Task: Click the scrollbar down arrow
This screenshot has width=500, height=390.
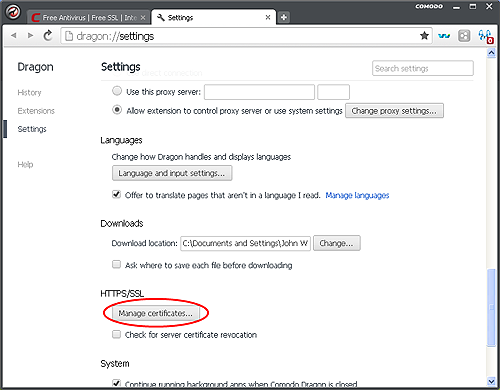Action: 491,381
